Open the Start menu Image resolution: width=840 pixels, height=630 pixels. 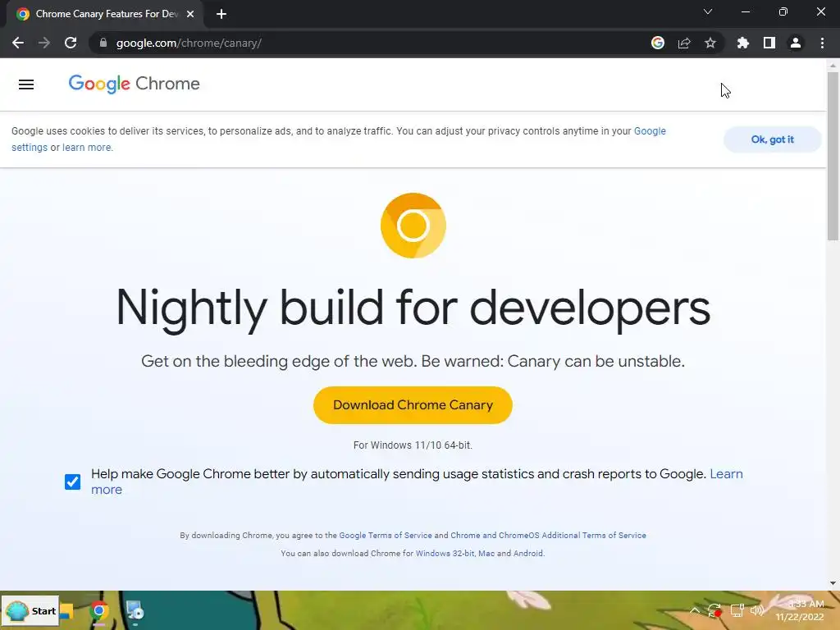point(31,610)
